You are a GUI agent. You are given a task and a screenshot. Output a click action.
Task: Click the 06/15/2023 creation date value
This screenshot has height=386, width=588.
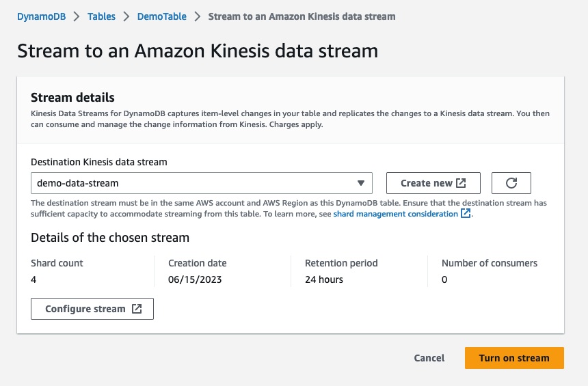[x=195, y=279]
